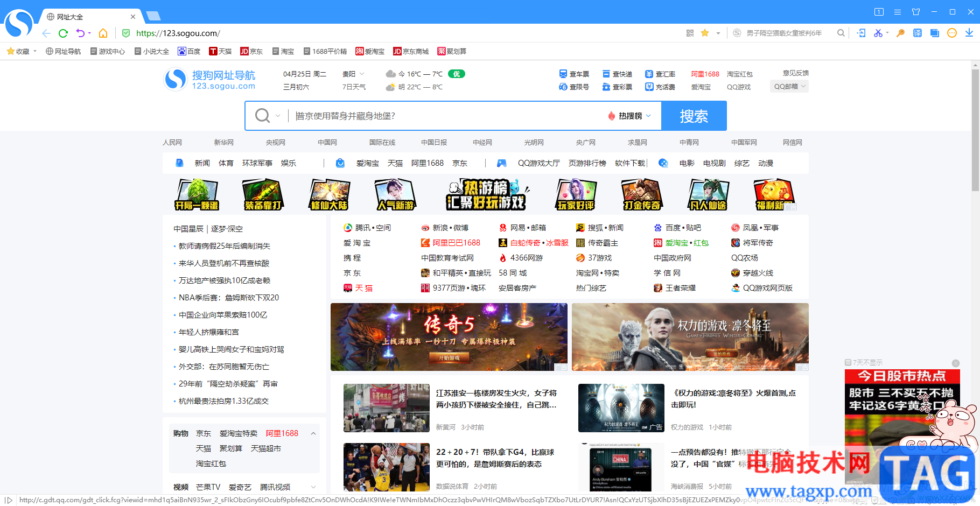This screenshot has height=506, width=980.
Task: Click the green security shield icon
Action: (x=126, y=33)
